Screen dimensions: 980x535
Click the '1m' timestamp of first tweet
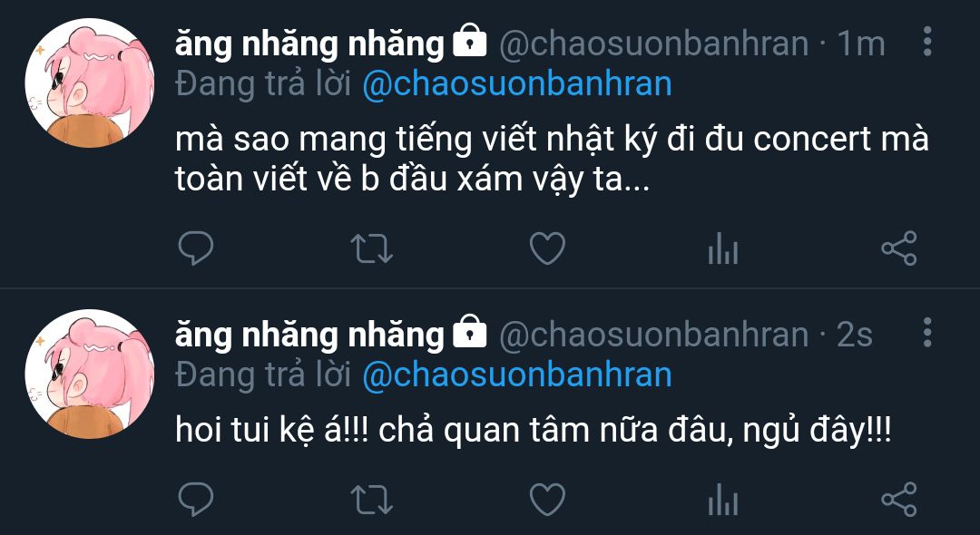click(861, 44)
